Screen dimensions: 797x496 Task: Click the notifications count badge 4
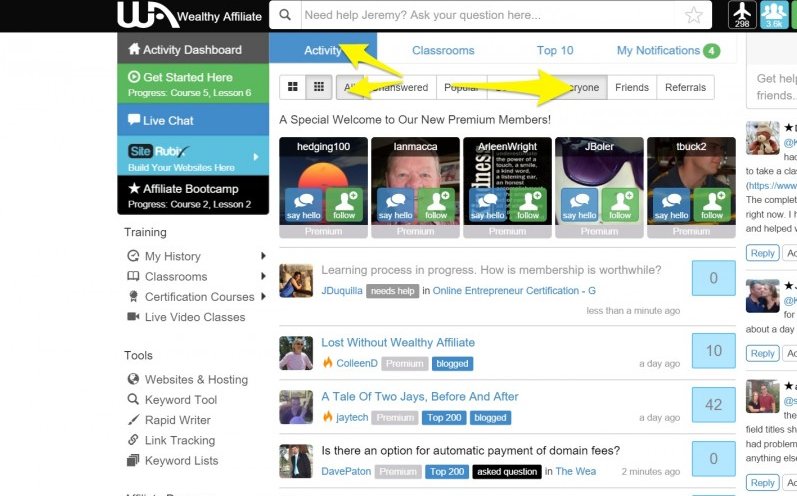[x=712, y=51]
